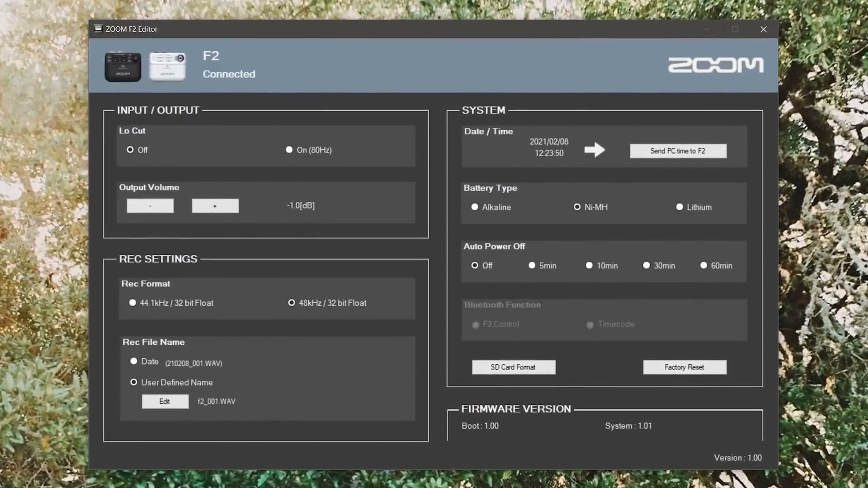The height and width of the screenshot is (488, 868).
Task: Minimize the ZOOM F2 Editor window
Action: point(708,29)
